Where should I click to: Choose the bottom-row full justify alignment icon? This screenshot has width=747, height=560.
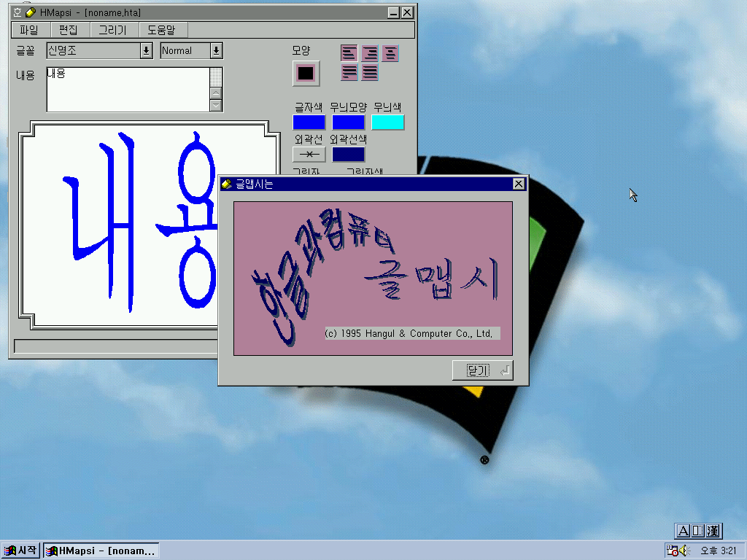[x=370, y=72]
